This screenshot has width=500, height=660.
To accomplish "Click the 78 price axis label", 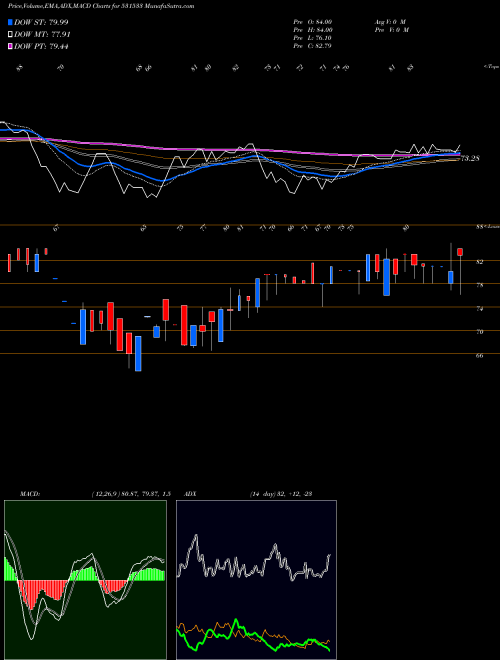I will tap(480, 285).
